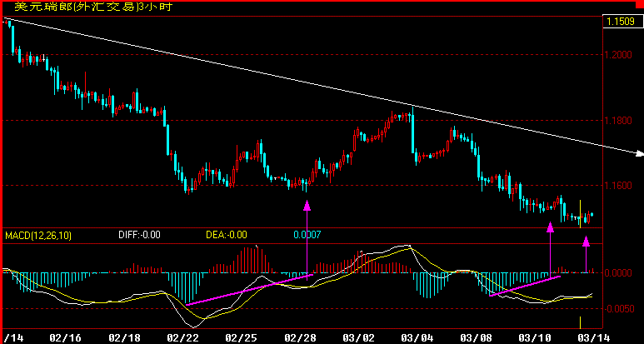Select the DEA:-0.00 readout
This screenshot has width=644, height=344.
(226, 235)
